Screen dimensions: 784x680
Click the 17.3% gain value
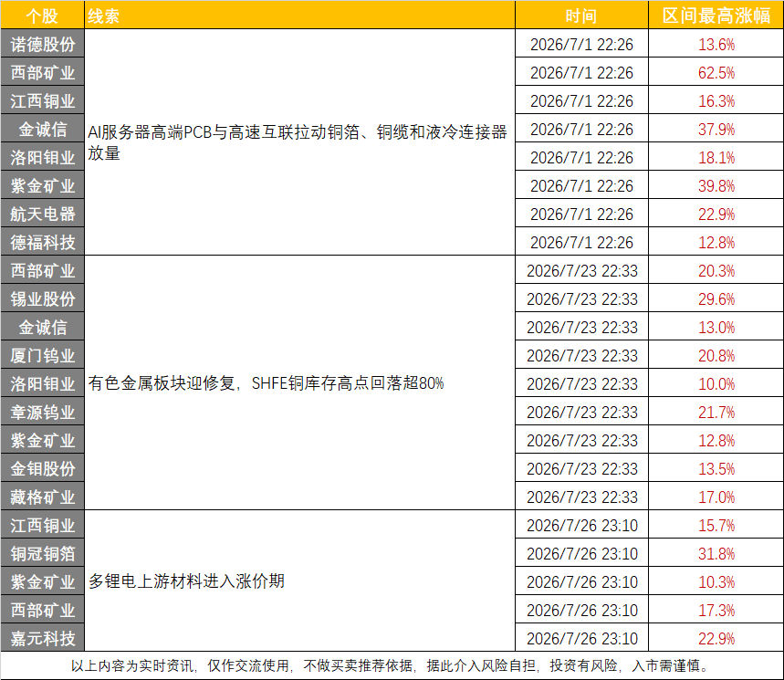(716, 611)
